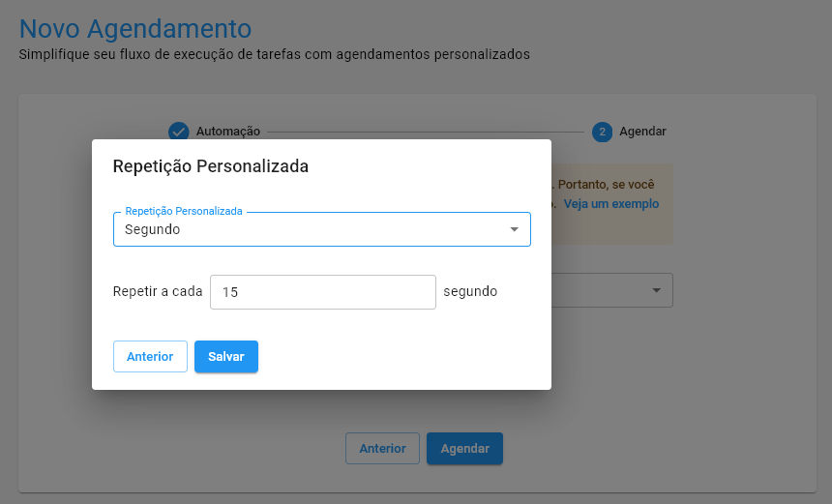832x504 pixels.
Task: Expand the background dropdown arrow behind the dialog
Action: click(x=657, y=290)
